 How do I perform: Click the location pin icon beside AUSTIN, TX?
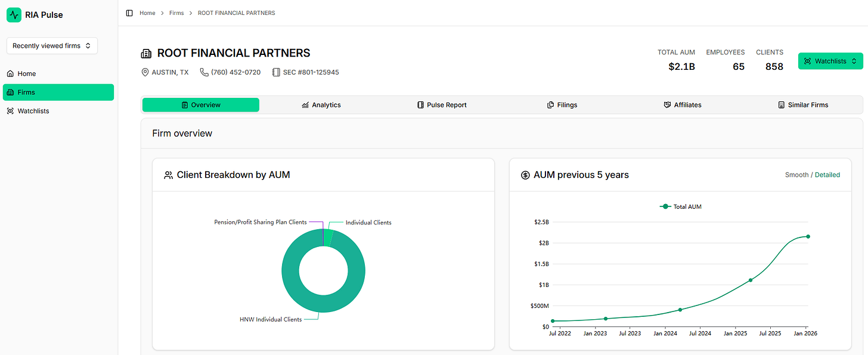point(145,72)
